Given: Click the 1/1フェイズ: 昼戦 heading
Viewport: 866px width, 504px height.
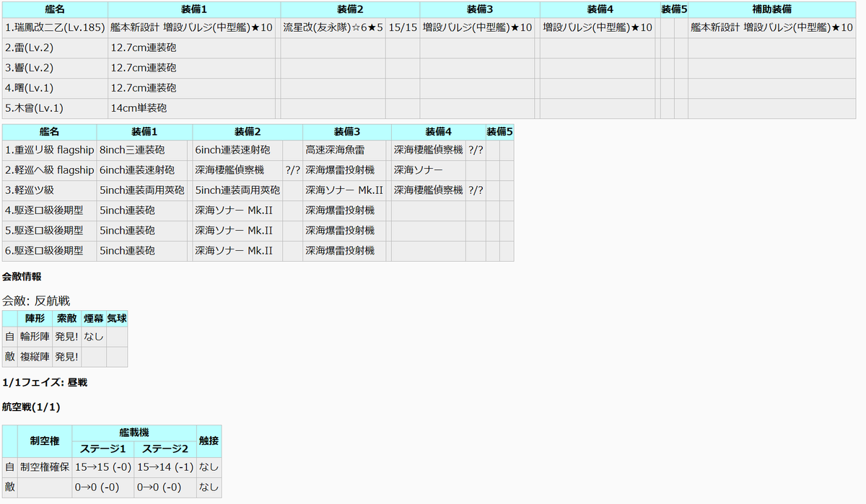Looking at the screenshot, I should coord(45,382).
